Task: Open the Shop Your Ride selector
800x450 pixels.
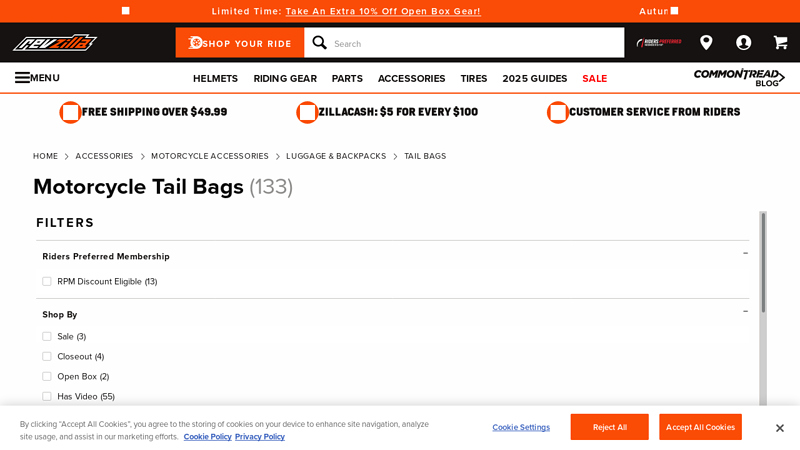Action: [240, 43]
